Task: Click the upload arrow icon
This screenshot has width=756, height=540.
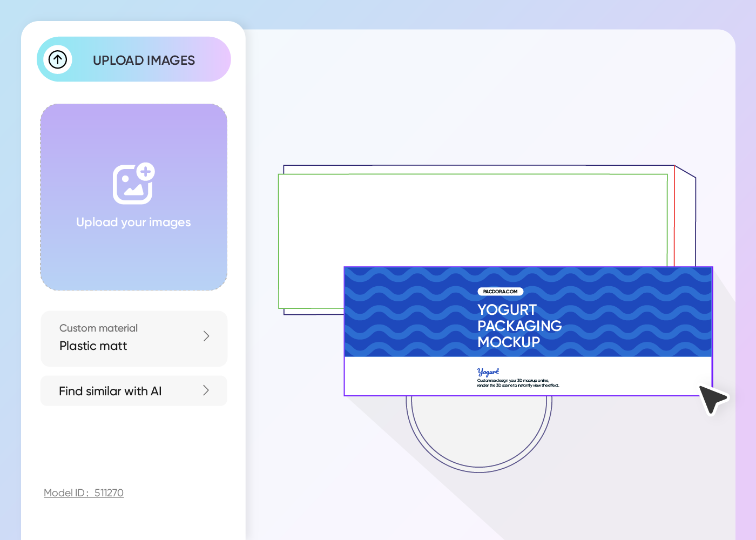Action: 58,59
